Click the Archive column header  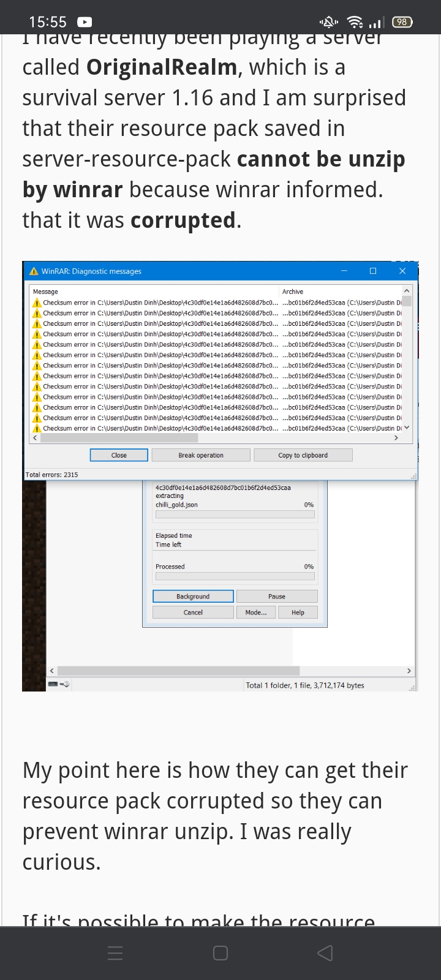click(340, 292)
